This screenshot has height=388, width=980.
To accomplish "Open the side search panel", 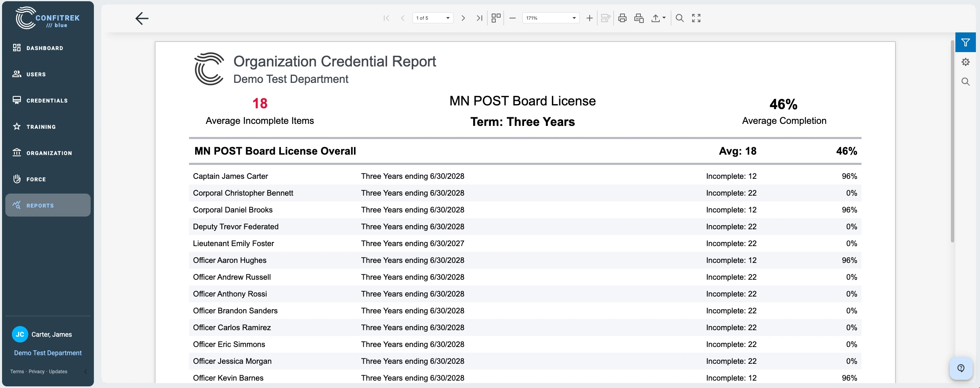I will pyautogui.click(x=966, y=82).
